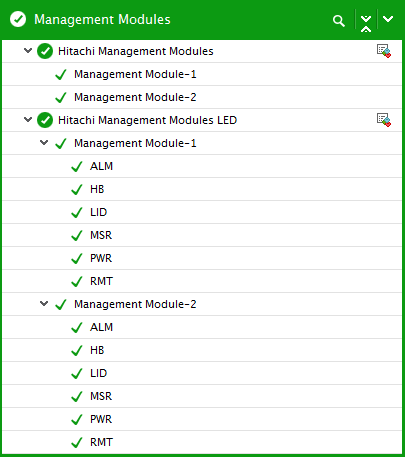Collapse the Hitachi Management Modules group
405x457 pixels.
click(x=28, y=51)
